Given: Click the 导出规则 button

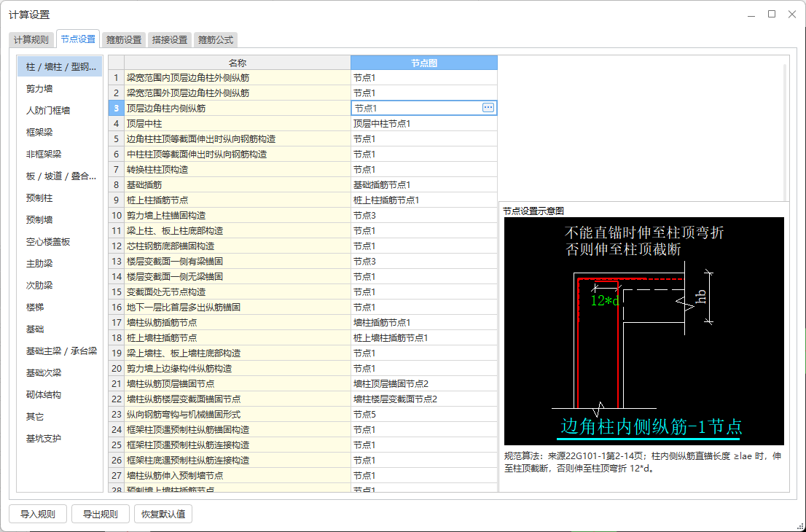Looking at the screenshot, I should [x=101, y=514].
